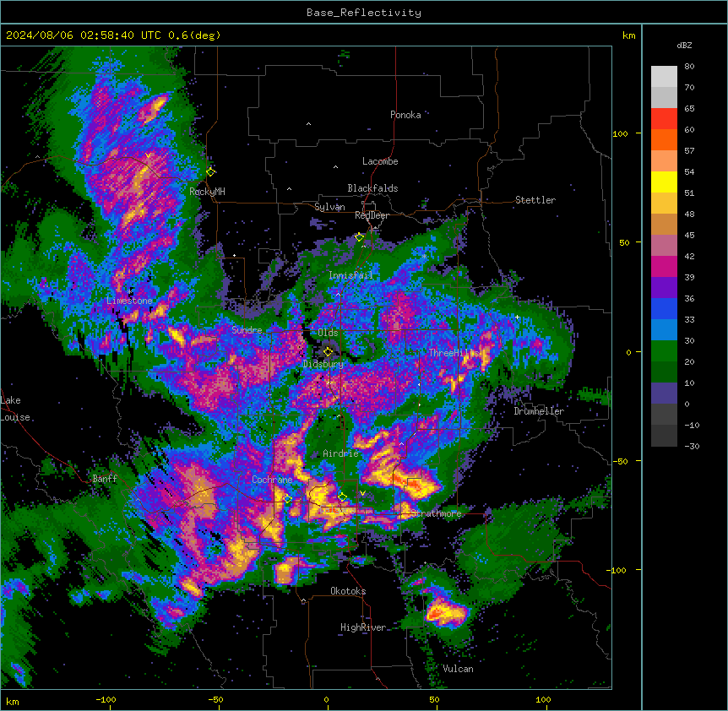Select the Stettler label
This screenshot has width=728, height=711.
click(x=535, y=200)
